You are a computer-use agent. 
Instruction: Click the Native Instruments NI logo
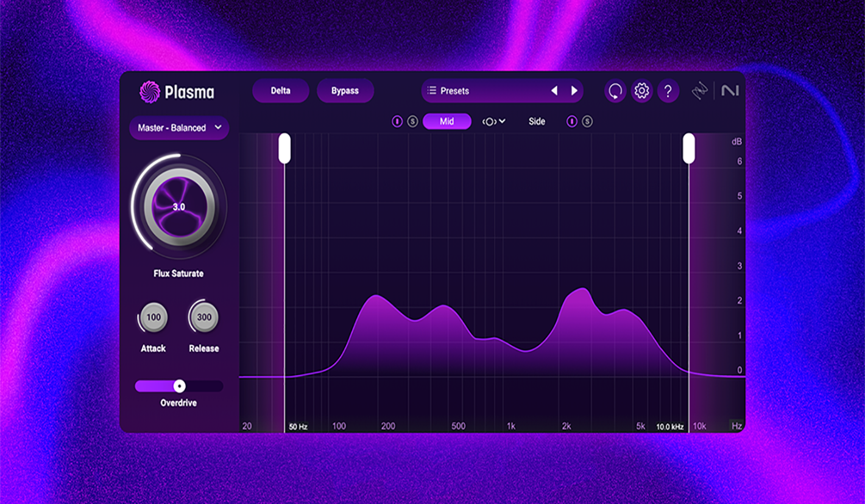pyautogui.click(x=730, y=91)
